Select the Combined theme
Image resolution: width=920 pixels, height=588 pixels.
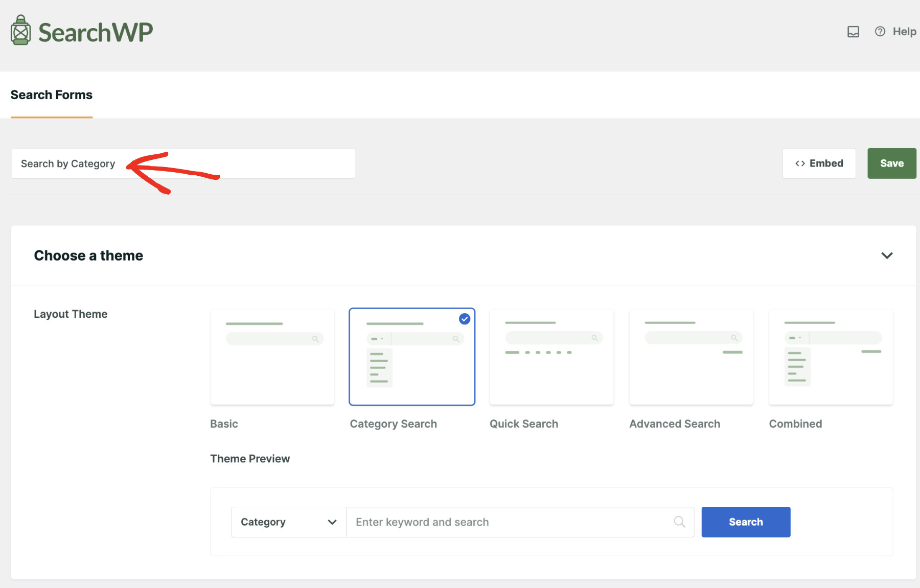pos(830,356)
